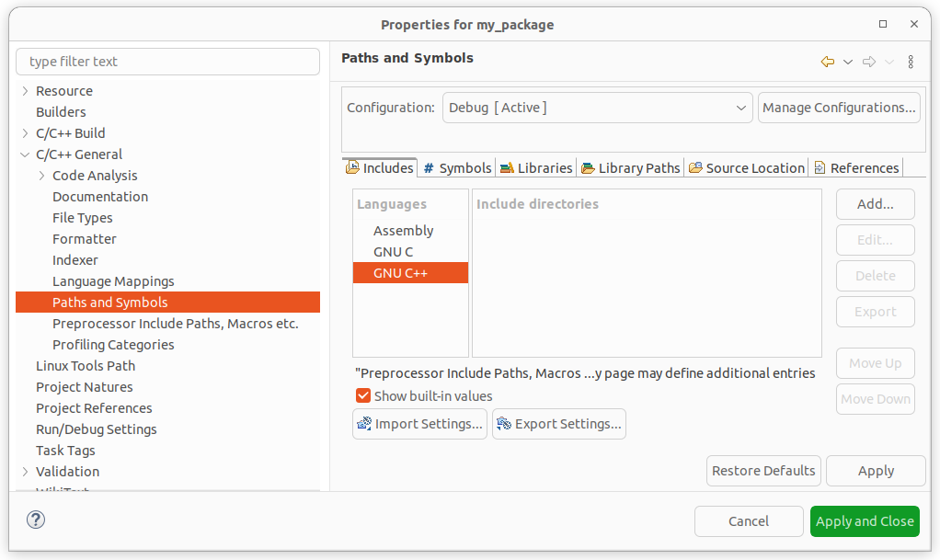Image resolution: width=940 pixels, height=560 pixels.
Task: Click the back navigation arrow icon
Action: coord(828,62)
